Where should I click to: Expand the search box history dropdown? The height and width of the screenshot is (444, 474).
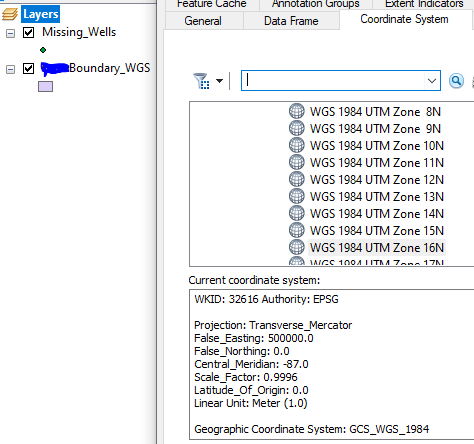(432, 81)
